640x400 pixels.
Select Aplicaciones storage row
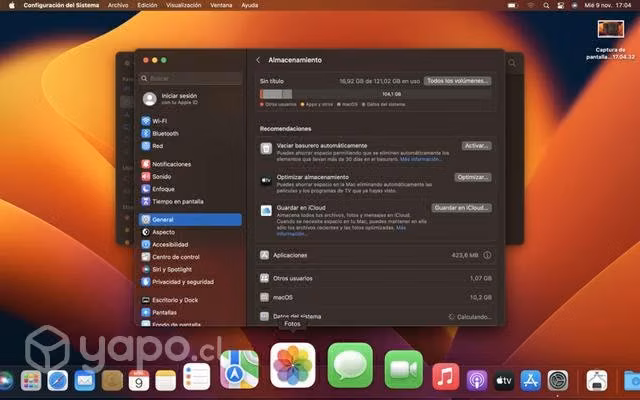(376, 255)
